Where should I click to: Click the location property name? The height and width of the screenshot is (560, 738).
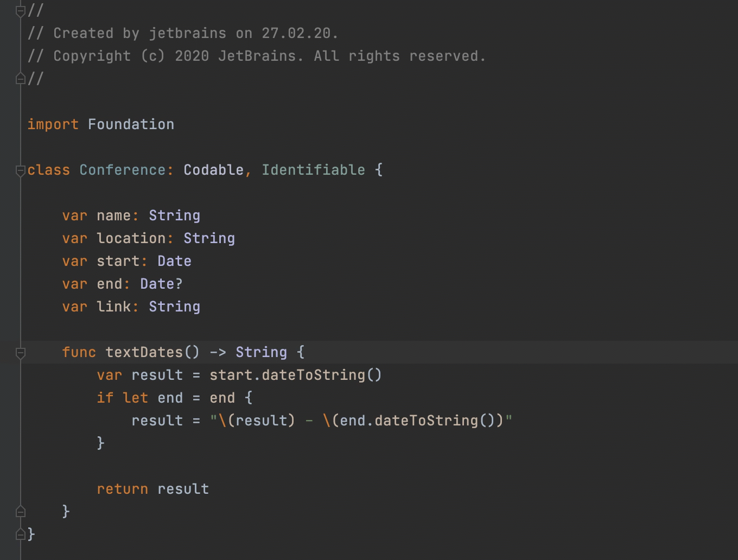pos(131,239)
